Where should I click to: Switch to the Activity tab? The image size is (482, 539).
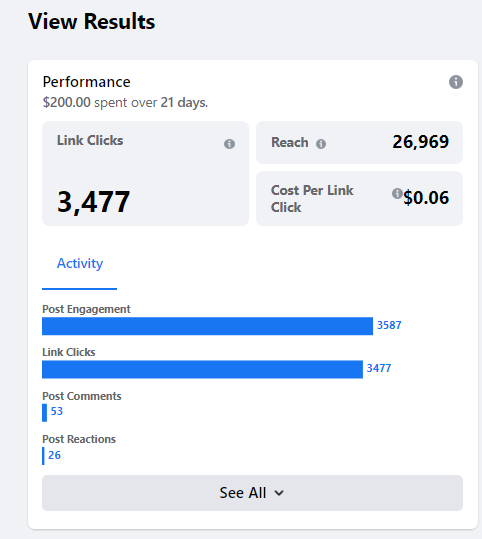pos(79,264)
